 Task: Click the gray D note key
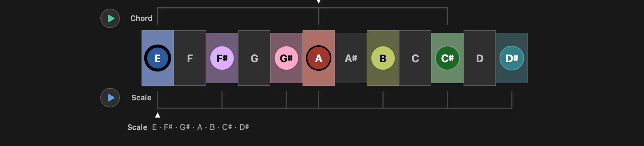pos(480,58)
